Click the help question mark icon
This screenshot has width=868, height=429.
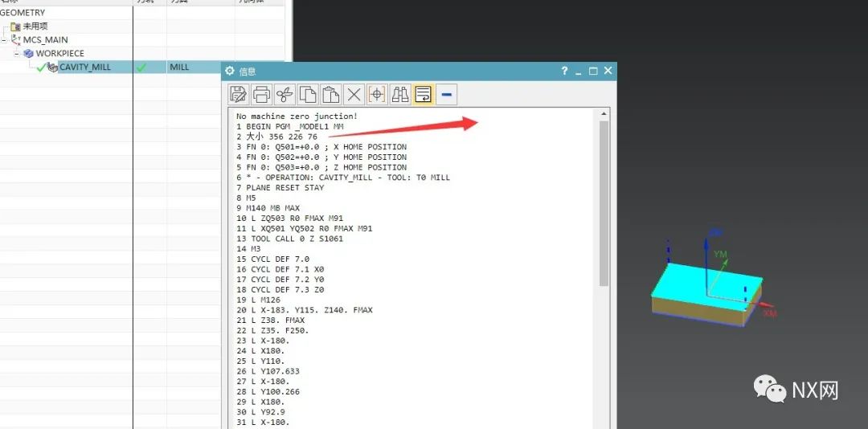pyautogui.click(x=564, y=71)
